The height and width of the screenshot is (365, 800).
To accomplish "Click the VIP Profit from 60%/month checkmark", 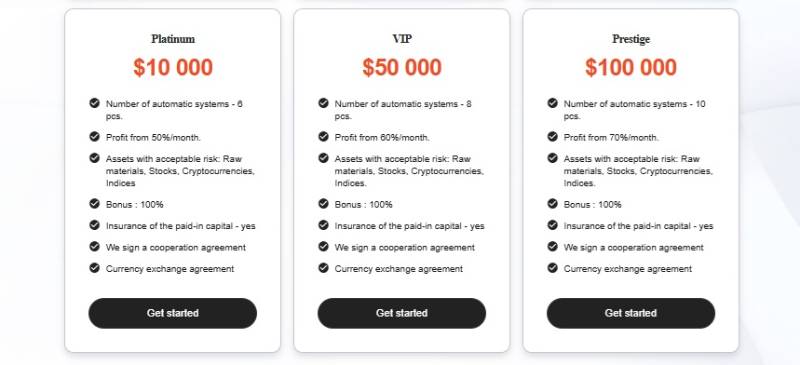I will pyautogui.click(x=323, y=136).
